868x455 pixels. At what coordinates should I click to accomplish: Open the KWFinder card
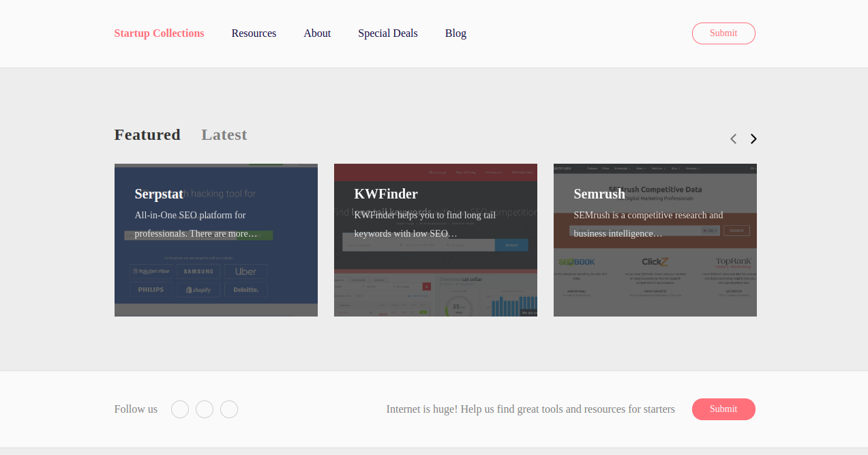(436, 240)
